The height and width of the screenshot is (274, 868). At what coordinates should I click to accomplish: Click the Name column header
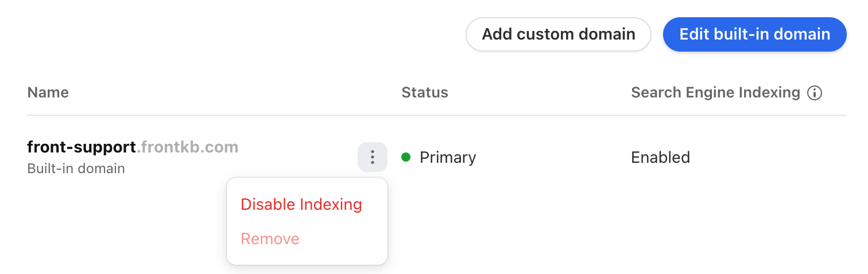pos(48,93)
